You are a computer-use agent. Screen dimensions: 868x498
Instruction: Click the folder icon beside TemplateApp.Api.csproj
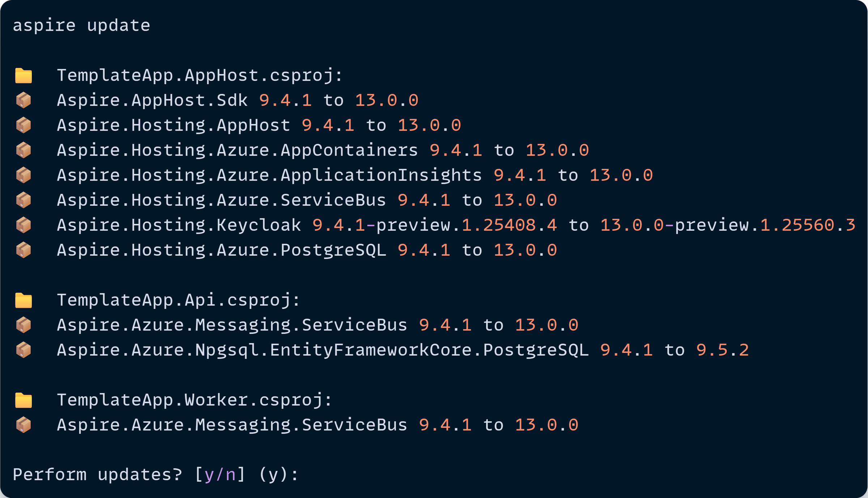24,300
